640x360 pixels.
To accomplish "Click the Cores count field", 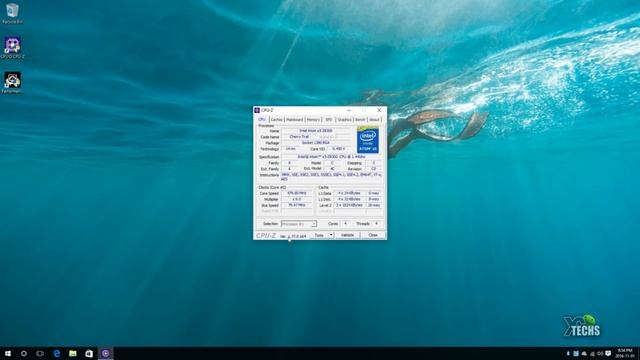I will [x=345, y=224].
